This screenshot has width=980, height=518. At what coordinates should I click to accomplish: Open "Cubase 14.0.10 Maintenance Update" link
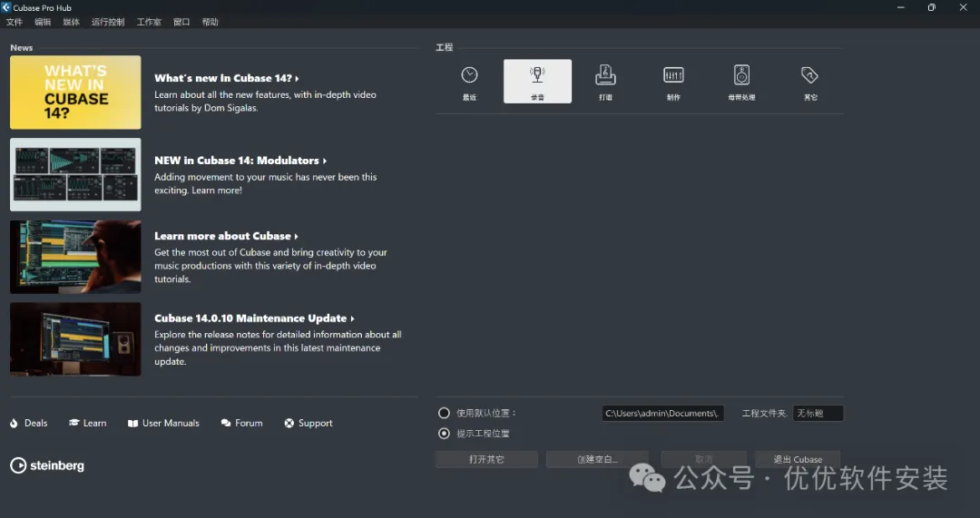[x=254, y=318]
